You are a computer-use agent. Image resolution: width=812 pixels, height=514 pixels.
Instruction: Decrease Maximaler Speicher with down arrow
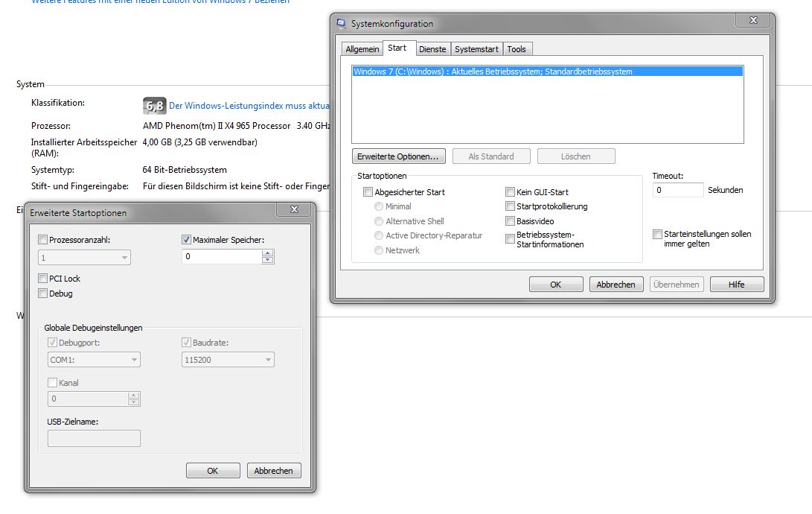coord(268,260)
